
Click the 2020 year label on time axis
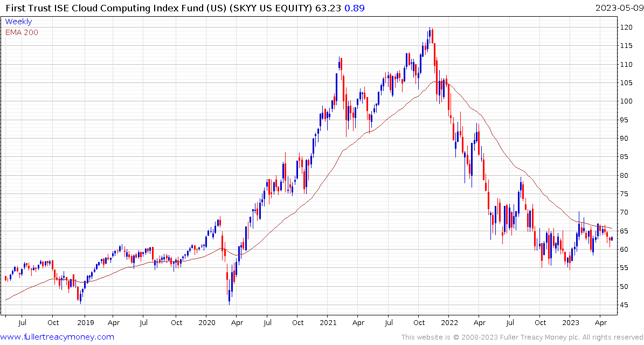[x=206, y=323]
